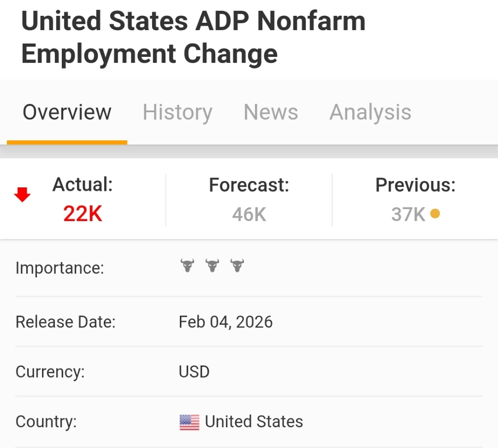Click the United States flag icon
The width and height of the screenshot is (498, 448).
(x=189, y=422)
